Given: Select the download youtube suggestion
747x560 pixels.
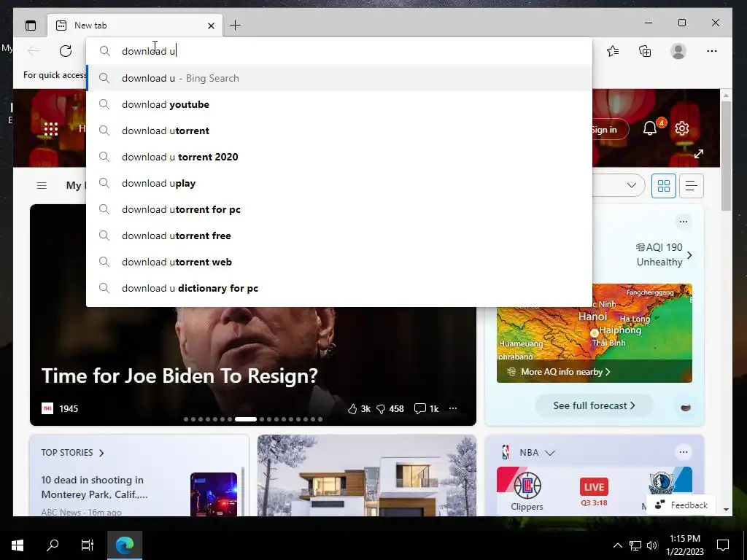Looking at the screenshot, I should [x=339, y=104].
